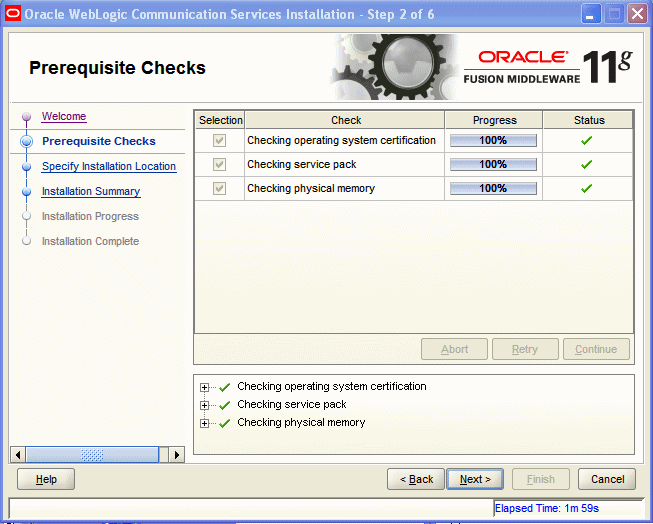This screenshot has height=524, width=653.
Task: Toggle checkbox for physical memory check
Action: [x=219, y=188]
